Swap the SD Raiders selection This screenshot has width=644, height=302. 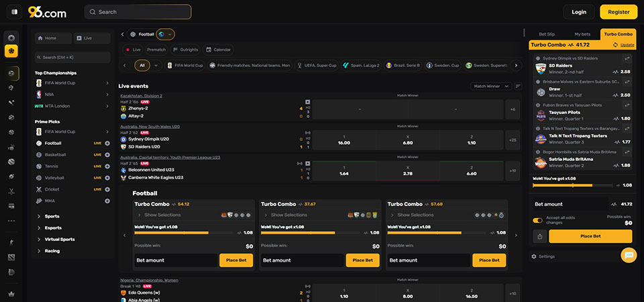(x=627, y=58)
